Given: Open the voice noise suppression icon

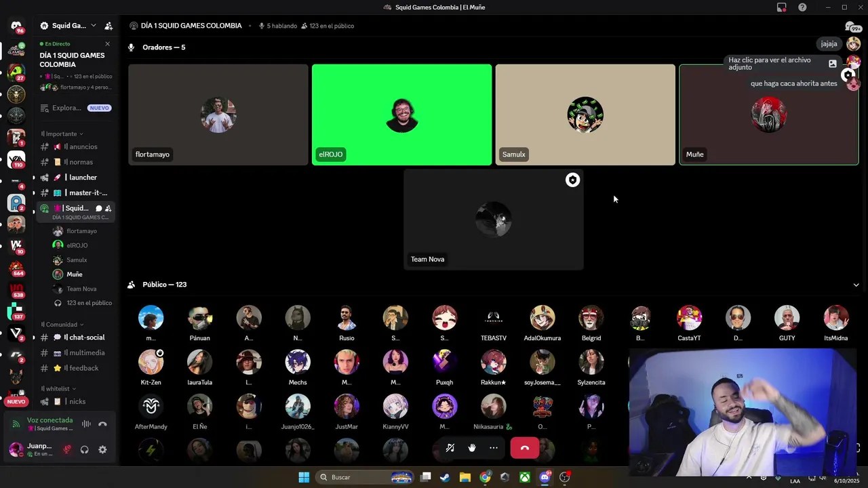Looking at the screenshot, I should [x=86, y=424].
